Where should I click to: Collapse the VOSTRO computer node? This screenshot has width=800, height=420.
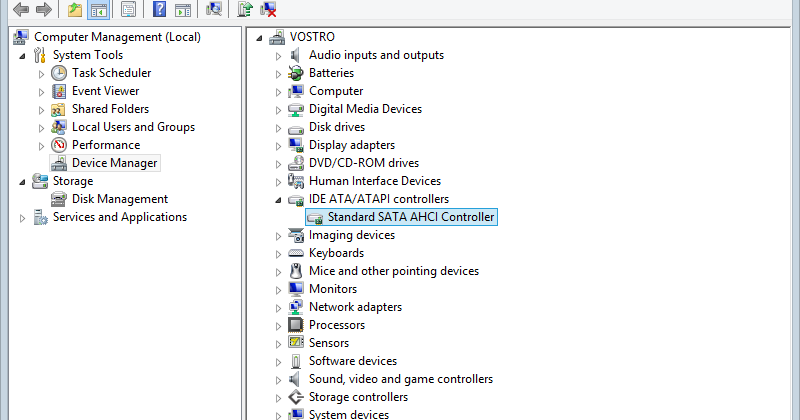(x=259, y=38)
